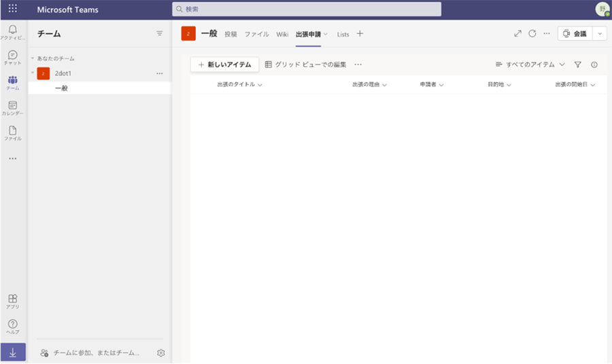Collapse the 2dot1 team tree
Screen dimensions: 612x364
coord(32,73)
